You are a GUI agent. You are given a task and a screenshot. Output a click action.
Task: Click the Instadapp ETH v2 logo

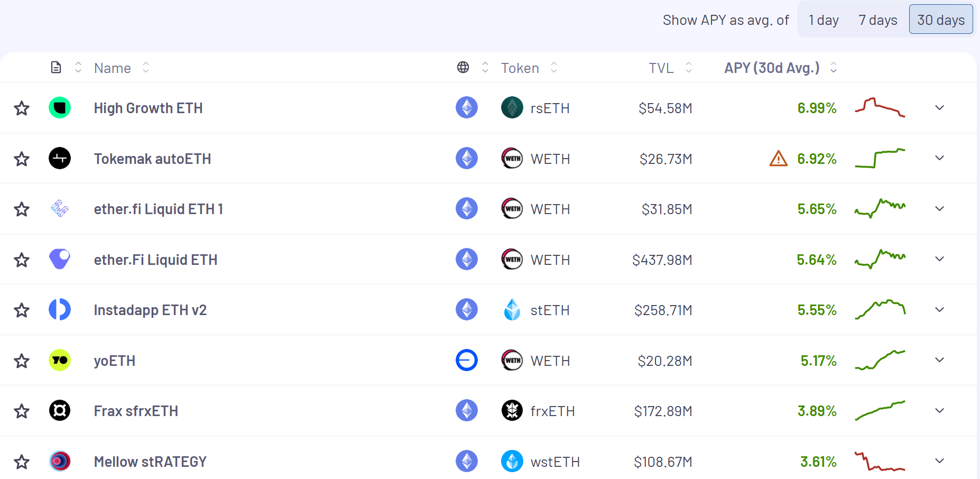point(60,310)
